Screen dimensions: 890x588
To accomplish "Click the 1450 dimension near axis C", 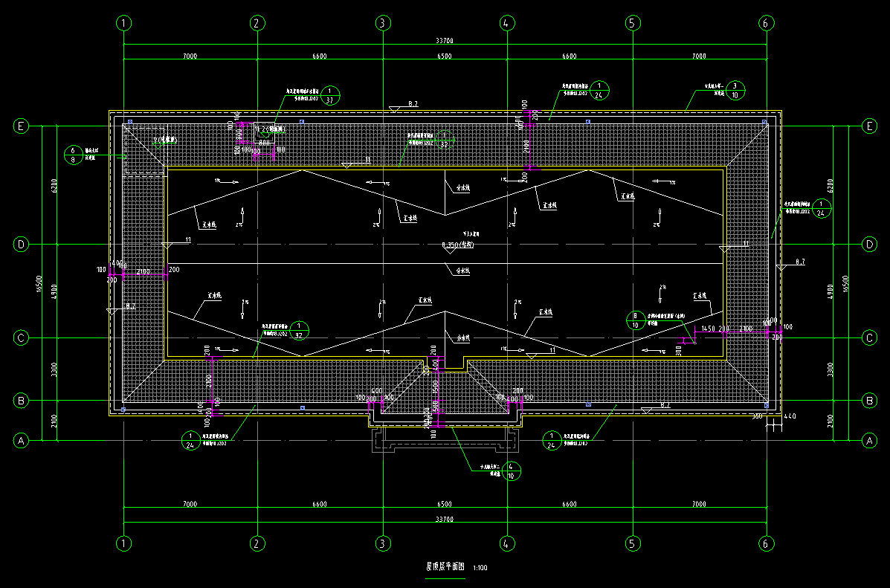I will (707, 329).
